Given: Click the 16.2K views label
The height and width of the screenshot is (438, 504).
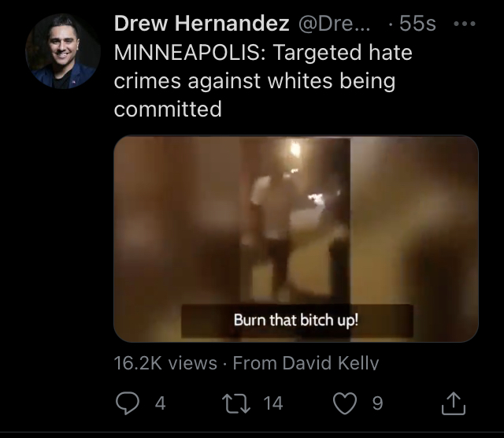Looking at the screenshot, I should (x=165, y=363).
